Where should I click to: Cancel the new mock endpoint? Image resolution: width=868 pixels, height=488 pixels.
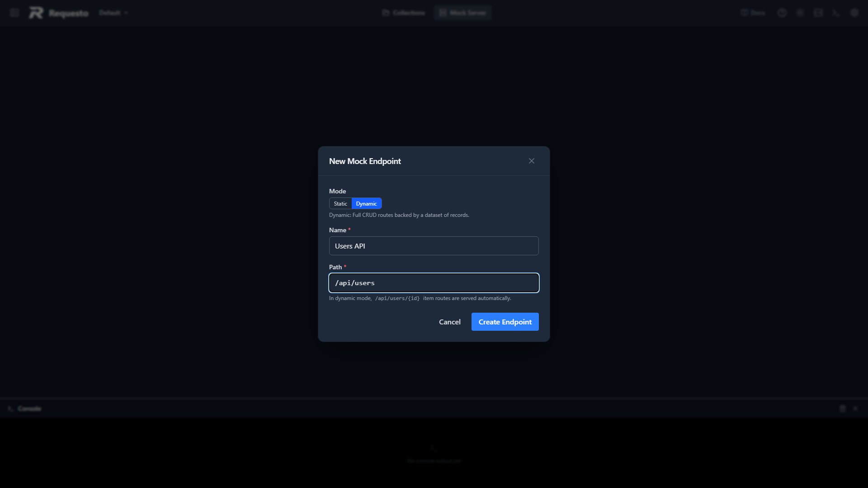[450, 322]
